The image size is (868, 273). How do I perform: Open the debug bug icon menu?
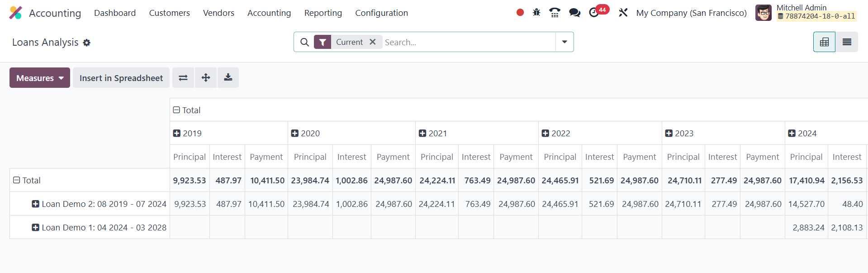536,13
